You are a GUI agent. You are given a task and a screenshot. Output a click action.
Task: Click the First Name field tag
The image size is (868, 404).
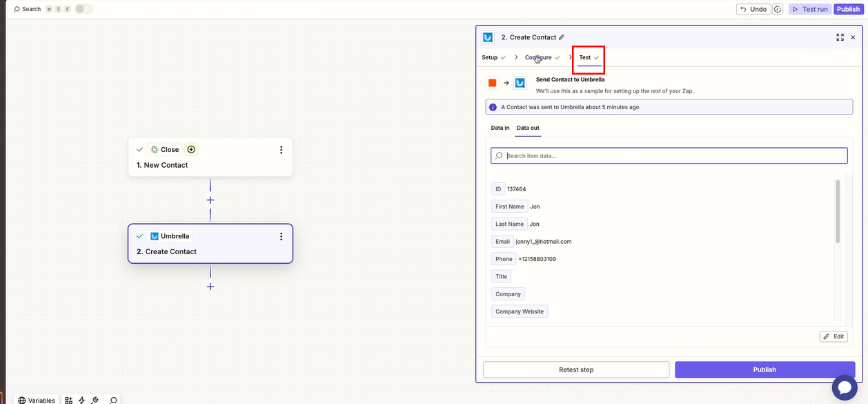pos(510,206)
